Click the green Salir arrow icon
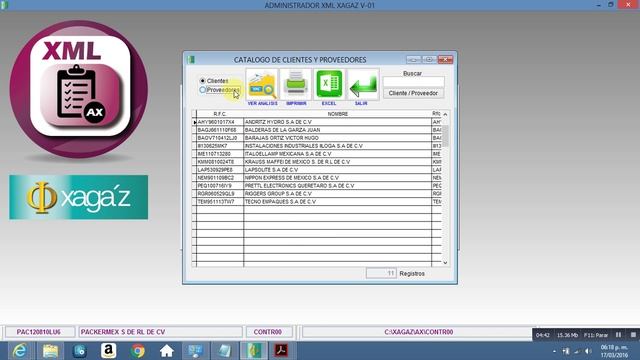 pyautogui.click(x=362, y=85)
